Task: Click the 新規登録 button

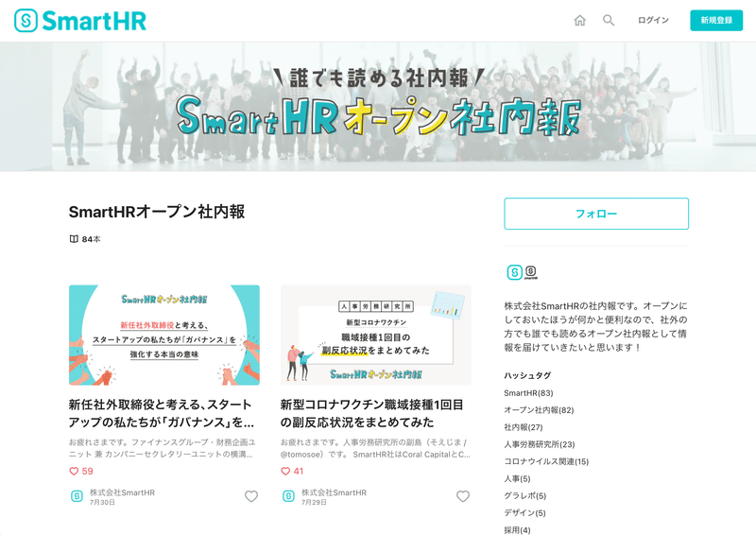Action: point(716,20)
